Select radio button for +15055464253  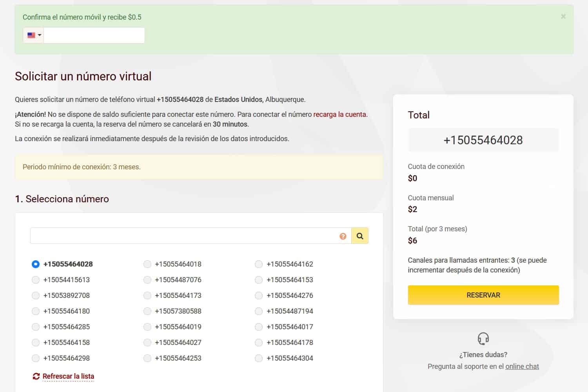(147, 358)
